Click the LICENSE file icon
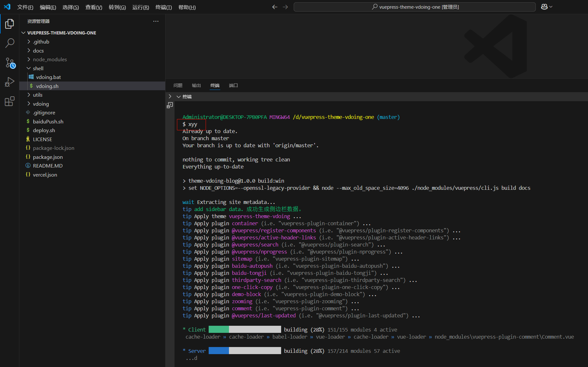588x367 pixels. (28, 139)
